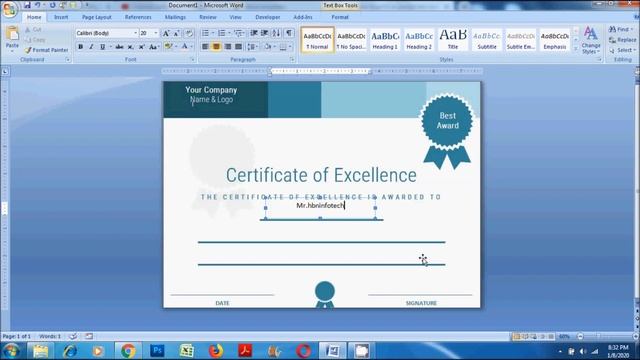Screen dimensions: 640x360
Task: Open Excel from the taskbar
Action: point(187,351)
